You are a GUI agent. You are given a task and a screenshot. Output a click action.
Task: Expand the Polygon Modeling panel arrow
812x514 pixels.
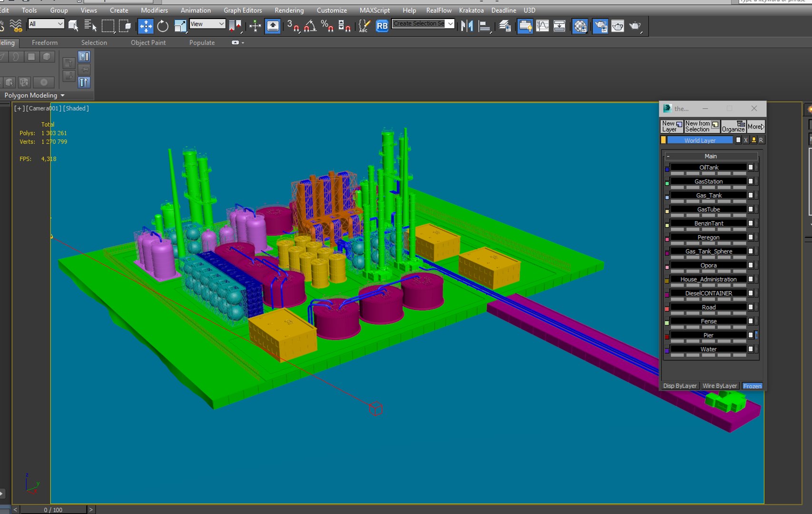(x=62, y=96)
